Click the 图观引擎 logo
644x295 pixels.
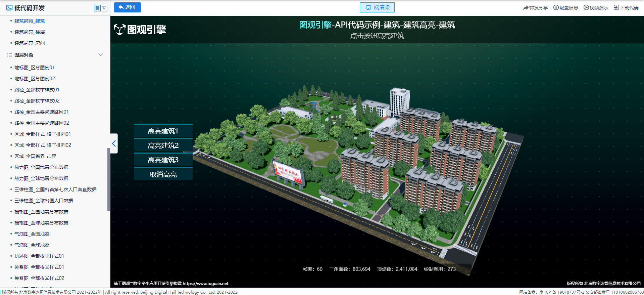pos(140,30)
